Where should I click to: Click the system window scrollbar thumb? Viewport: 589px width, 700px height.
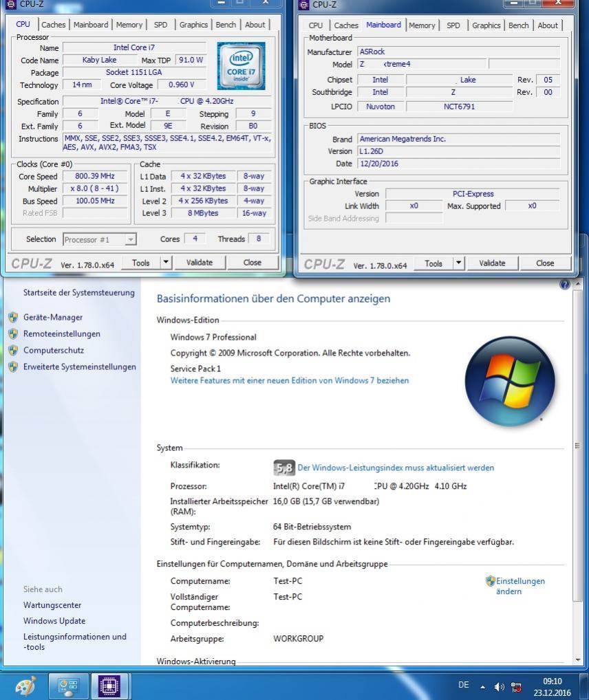(577, 446)
